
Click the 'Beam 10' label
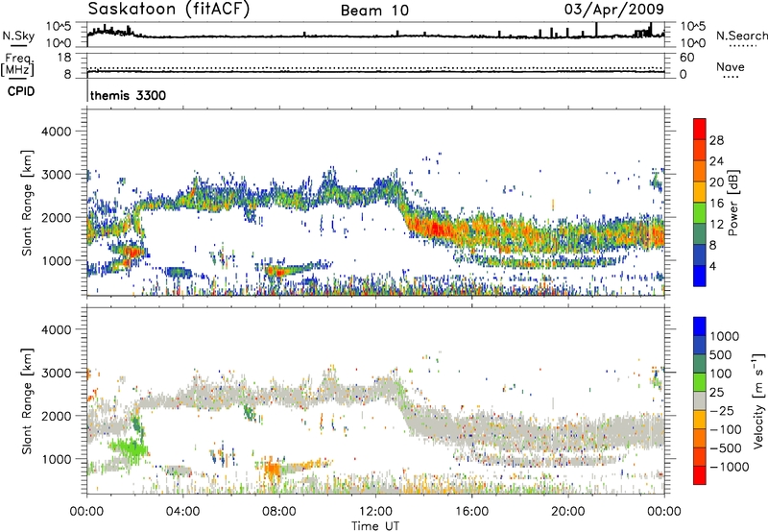point(374,11)
